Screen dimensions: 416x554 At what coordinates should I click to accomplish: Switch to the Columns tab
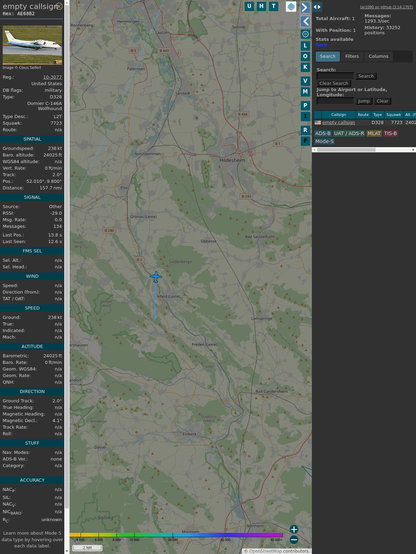tap(379, 57)
